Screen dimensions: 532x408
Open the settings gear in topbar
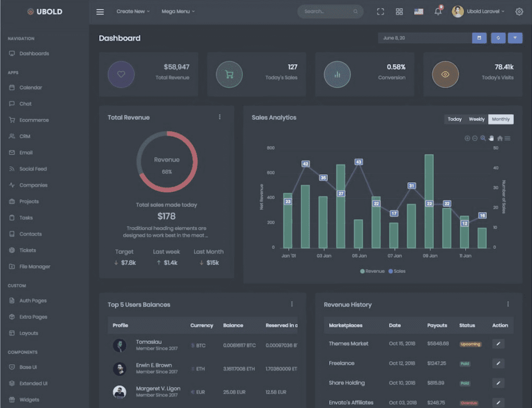pyautogui.click(x=519, y=11)
